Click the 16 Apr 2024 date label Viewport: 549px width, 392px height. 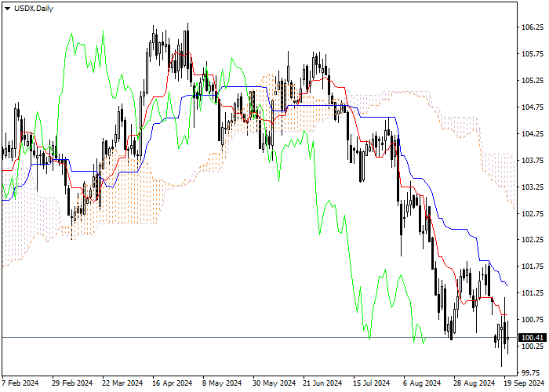coord(173,383)
